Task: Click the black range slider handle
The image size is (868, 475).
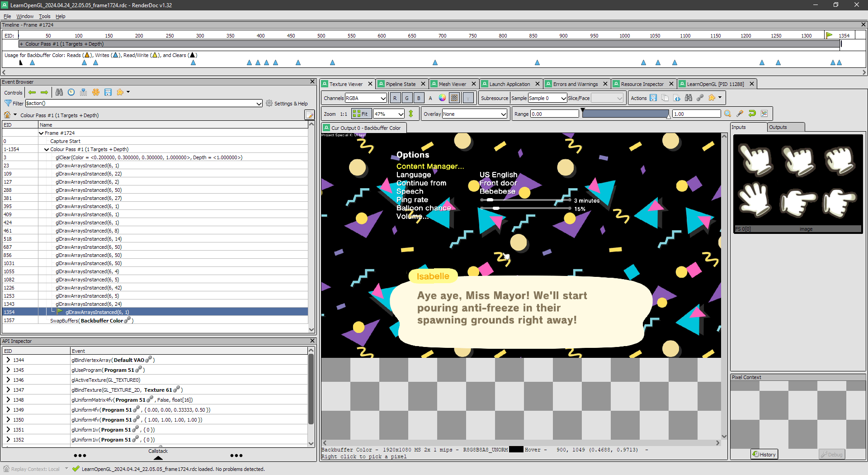Action: pos(583,110)
